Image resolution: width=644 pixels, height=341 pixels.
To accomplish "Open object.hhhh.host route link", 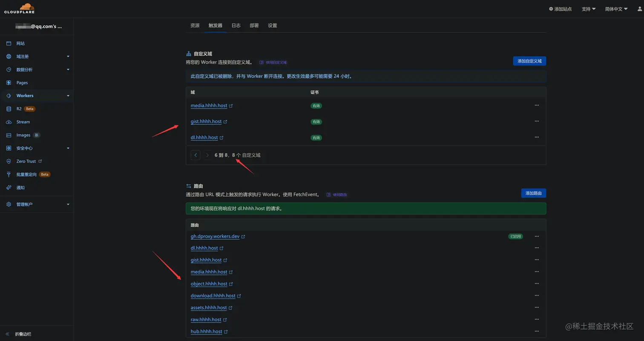I will 212,284.
